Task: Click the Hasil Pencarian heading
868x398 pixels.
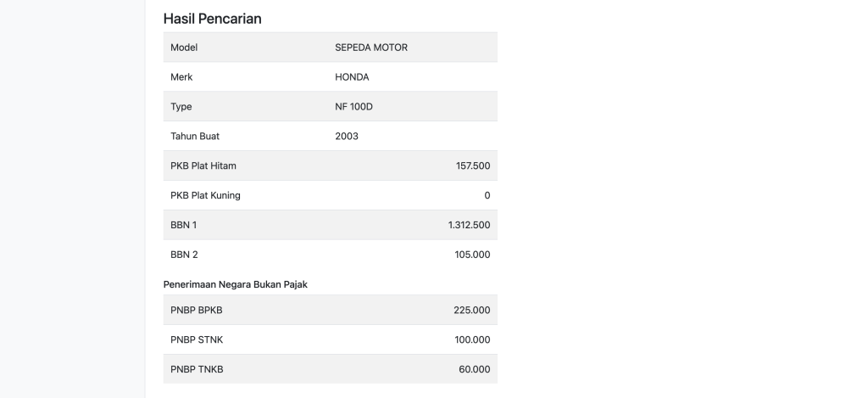Action: (212, 18)
